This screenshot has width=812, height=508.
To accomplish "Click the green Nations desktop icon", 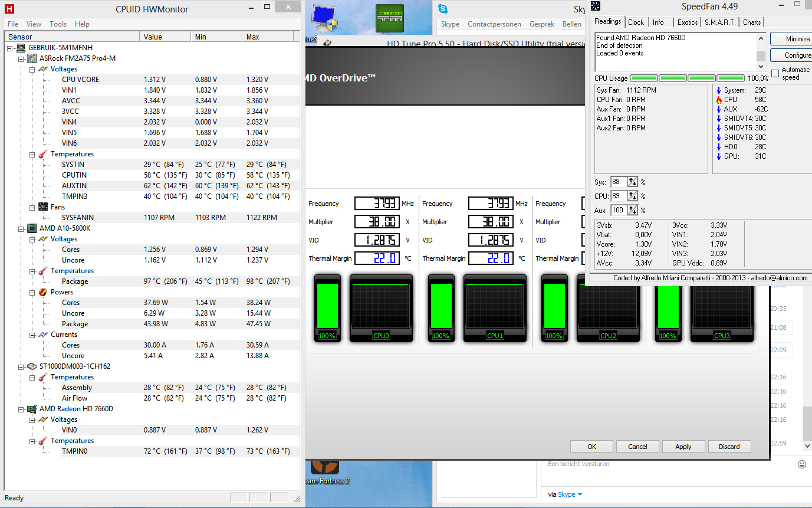I will 390,19.
